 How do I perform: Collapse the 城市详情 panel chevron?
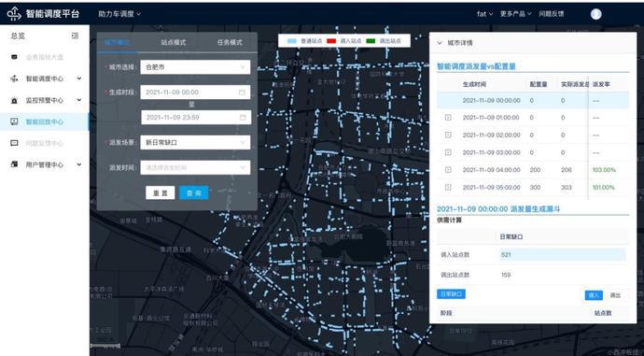[x=440, y=43]
